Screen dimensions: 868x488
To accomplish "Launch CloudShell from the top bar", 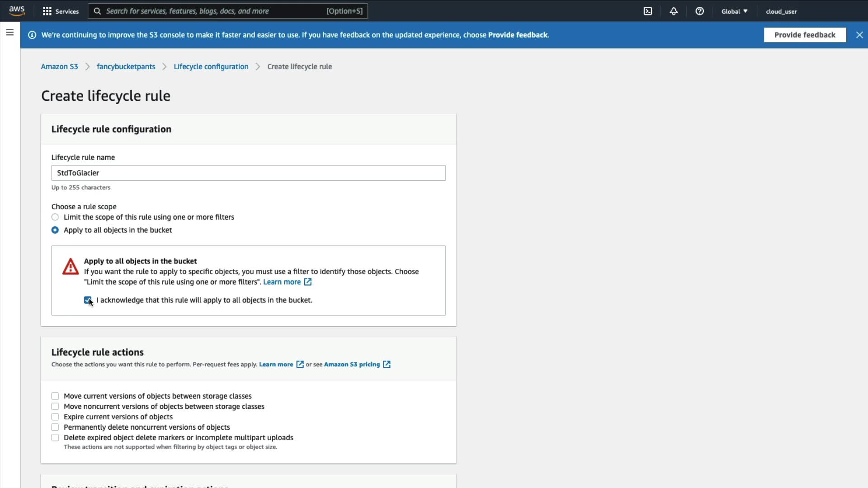I will tap(647, 11).
